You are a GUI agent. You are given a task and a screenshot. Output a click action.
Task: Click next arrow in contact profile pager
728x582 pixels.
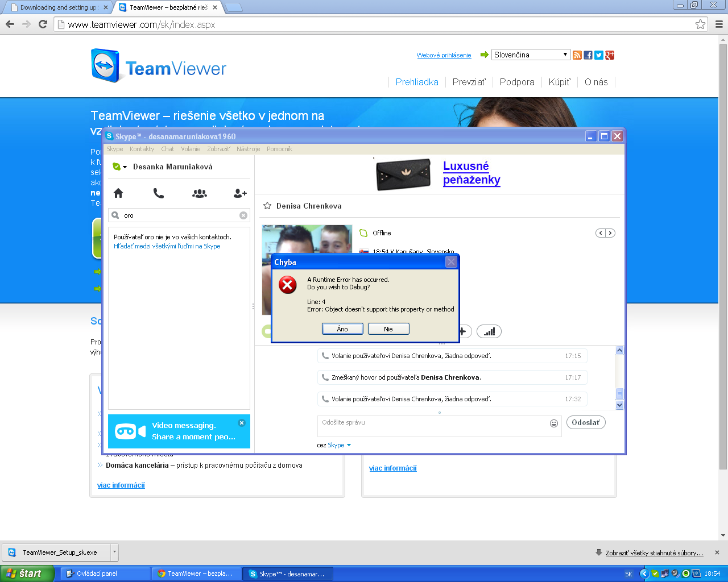tap(610, 233)
